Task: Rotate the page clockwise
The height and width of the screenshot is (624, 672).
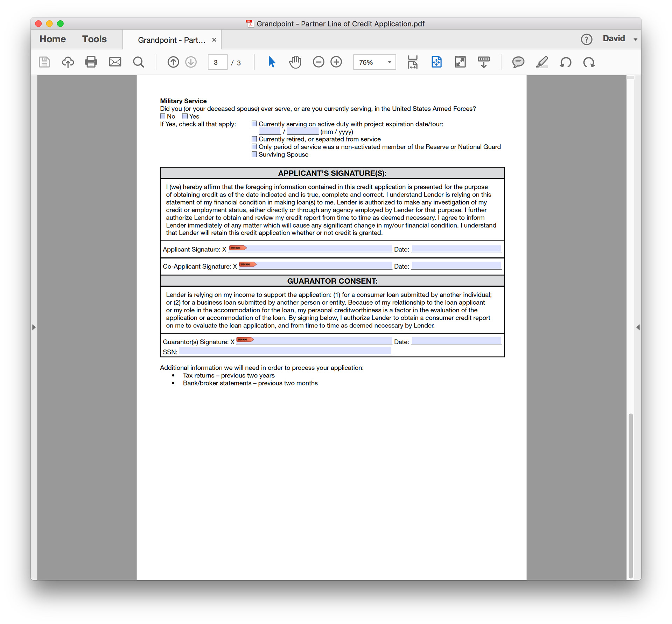Action: [x=589, y=62]
